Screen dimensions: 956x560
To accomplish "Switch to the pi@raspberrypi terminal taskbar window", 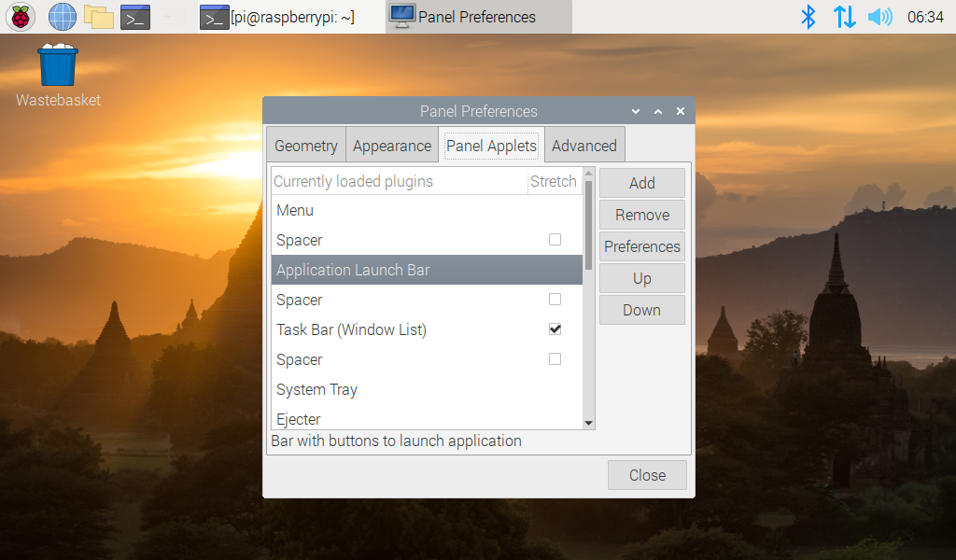I will click(278, 17).
